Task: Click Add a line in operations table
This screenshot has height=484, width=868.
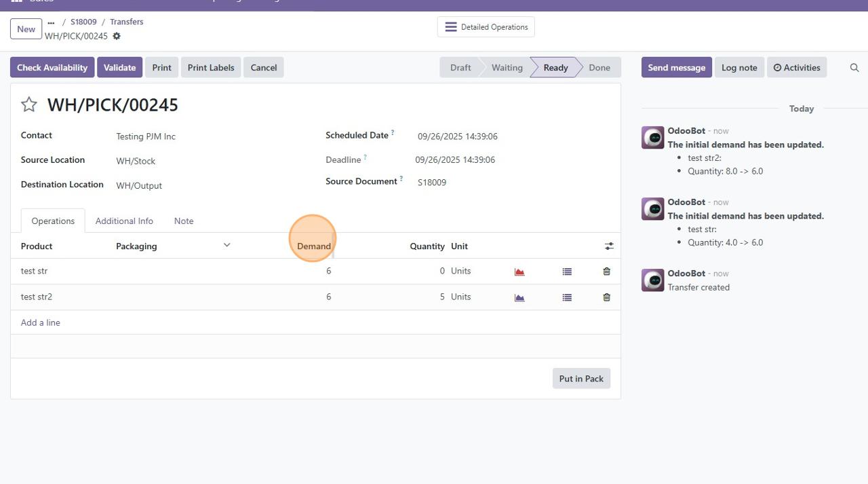Action: [x=41, y=323]
